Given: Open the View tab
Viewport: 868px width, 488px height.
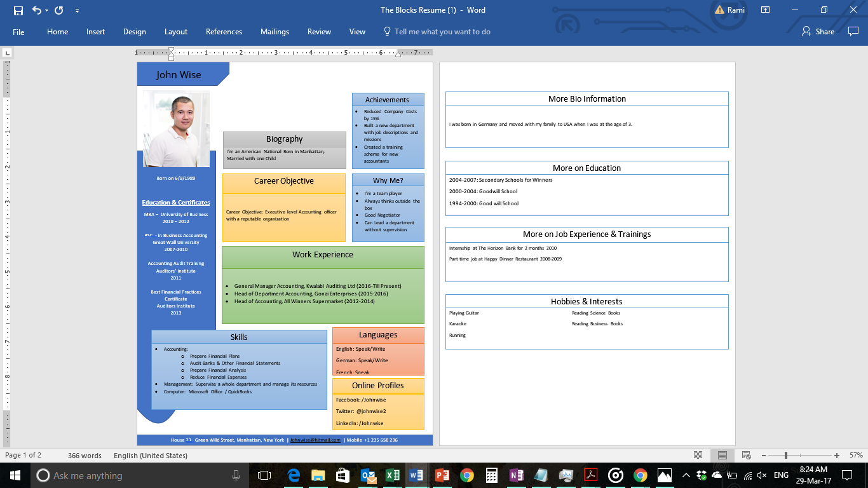Looking at the screenshot, I should tap(358, 32).
